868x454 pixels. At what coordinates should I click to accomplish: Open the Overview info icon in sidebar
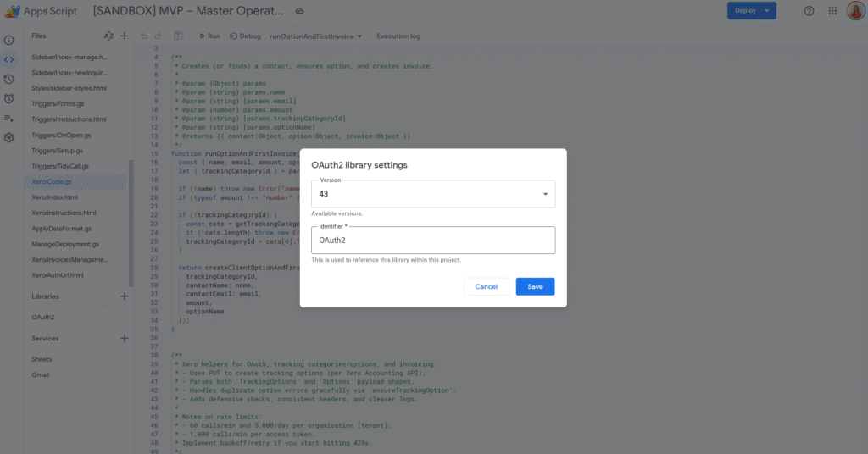[x=8, y=40]
